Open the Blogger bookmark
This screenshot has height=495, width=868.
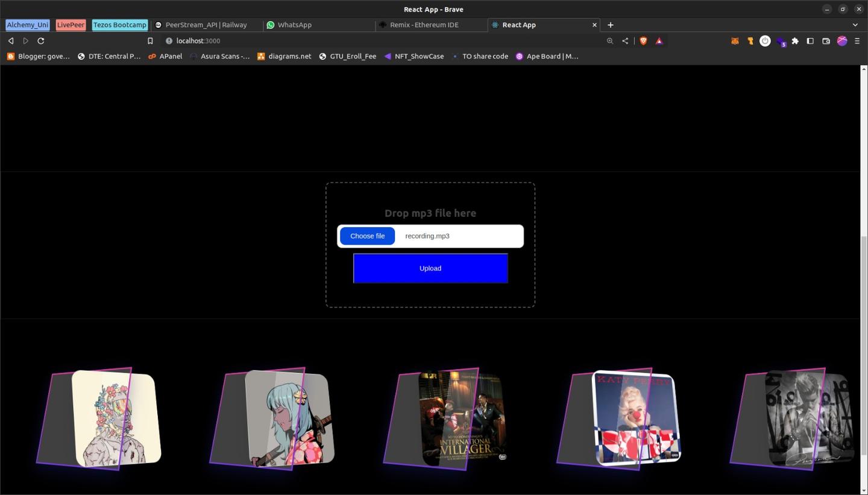38,56
